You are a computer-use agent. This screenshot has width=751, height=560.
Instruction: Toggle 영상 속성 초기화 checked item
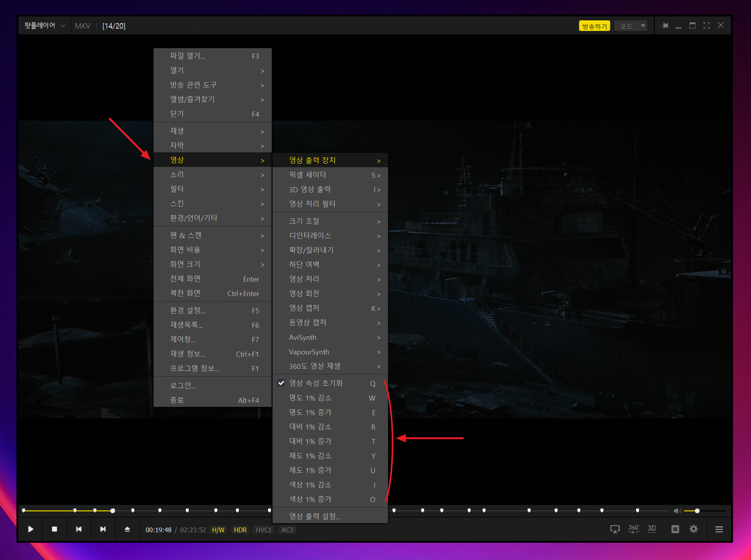(330, 383)
